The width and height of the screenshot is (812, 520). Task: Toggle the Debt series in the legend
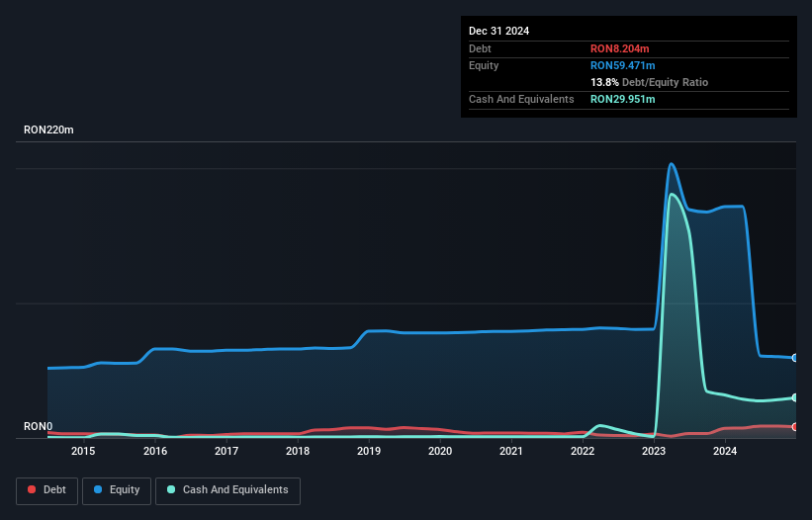click(47, 490)
